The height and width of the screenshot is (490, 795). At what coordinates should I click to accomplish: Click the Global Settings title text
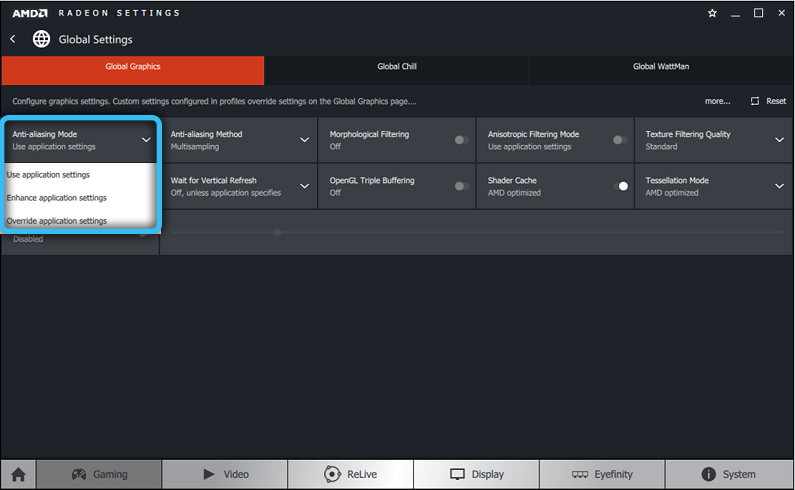(95, 40)
